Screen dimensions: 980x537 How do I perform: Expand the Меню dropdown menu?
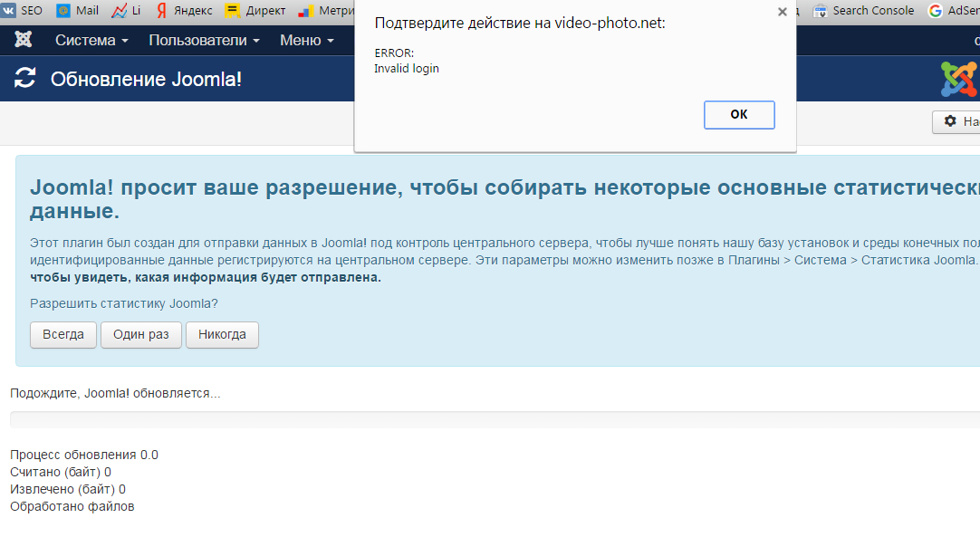306,41
